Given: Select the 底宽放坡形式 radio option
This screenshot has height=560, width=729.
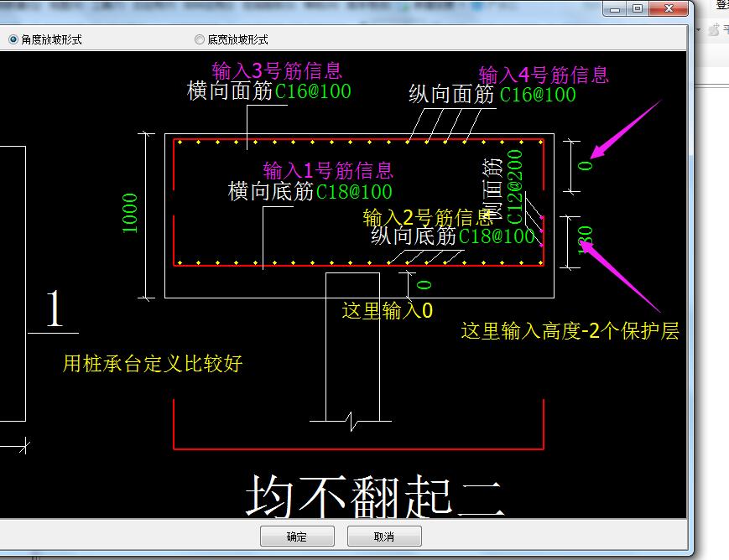Looking at the screenshot, I should point(231,39).
